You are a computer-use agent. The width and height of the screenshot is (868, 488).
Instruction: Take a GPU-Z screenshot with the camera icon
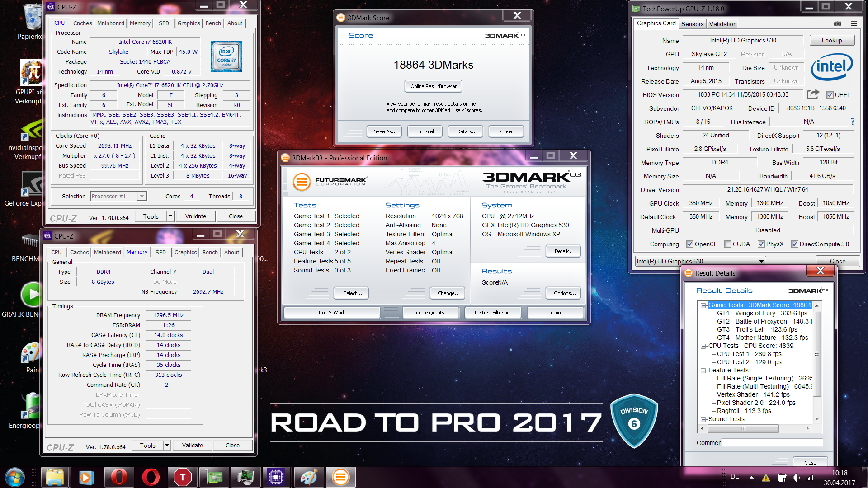[838, 23]
